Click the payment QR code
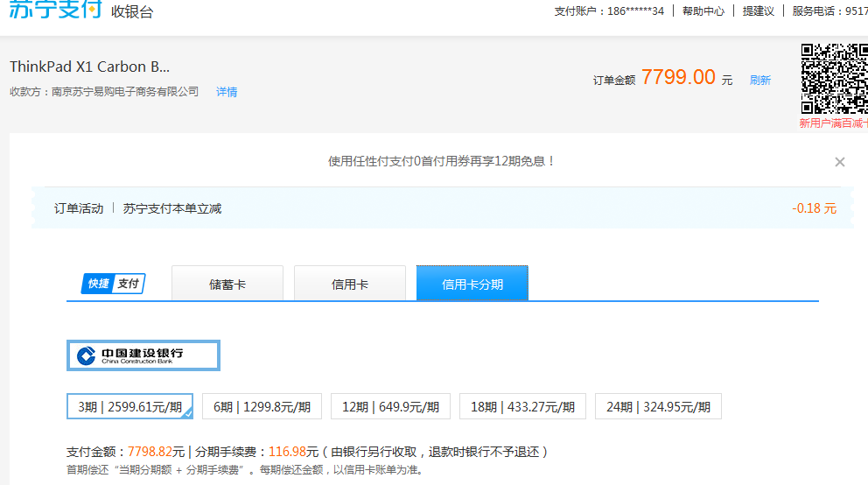Viewport: 868px width, 485px height. [834, 79]
